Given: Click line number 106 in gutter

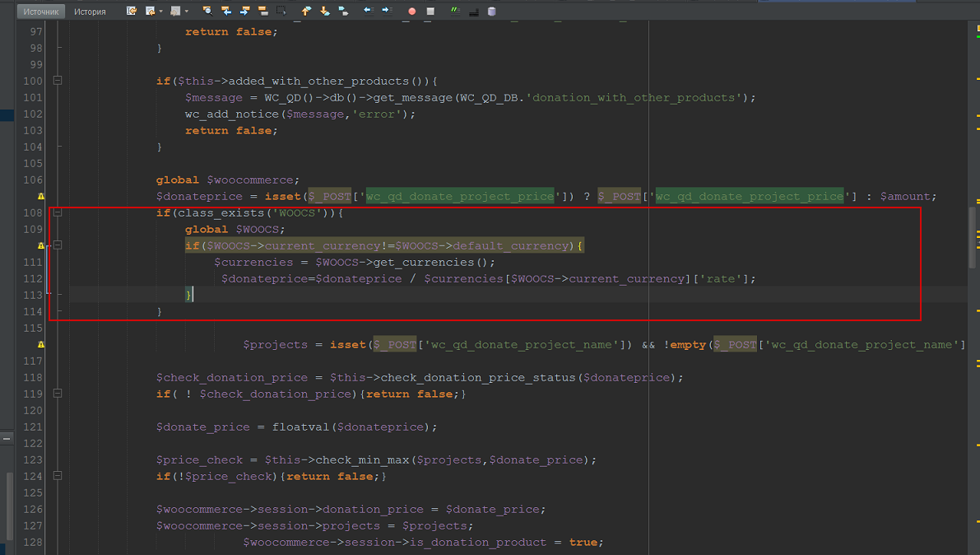Looking at the screenshot, I should point(32,180).
